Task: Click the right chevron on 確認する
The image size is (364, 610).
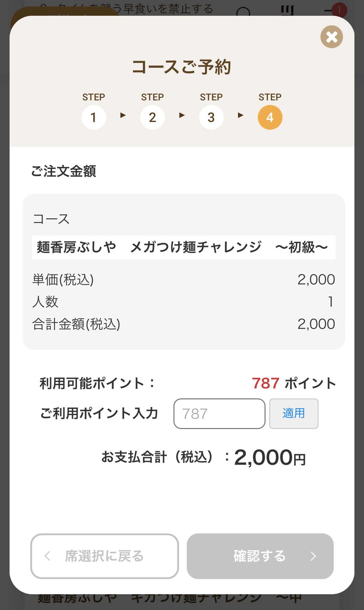Action: (313, 556)
